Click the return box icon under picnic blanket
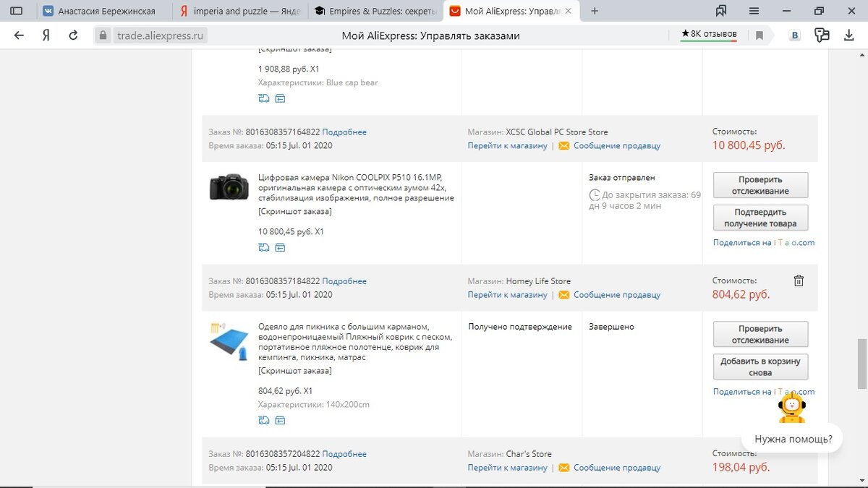868x488 pixels. pyautogui.click(x=280, y=420)
